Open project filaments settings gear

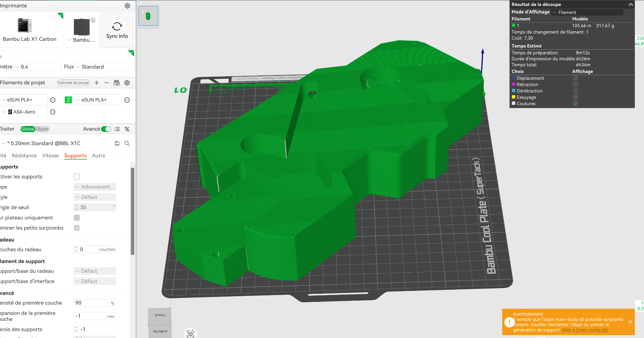tap(127, 83)
